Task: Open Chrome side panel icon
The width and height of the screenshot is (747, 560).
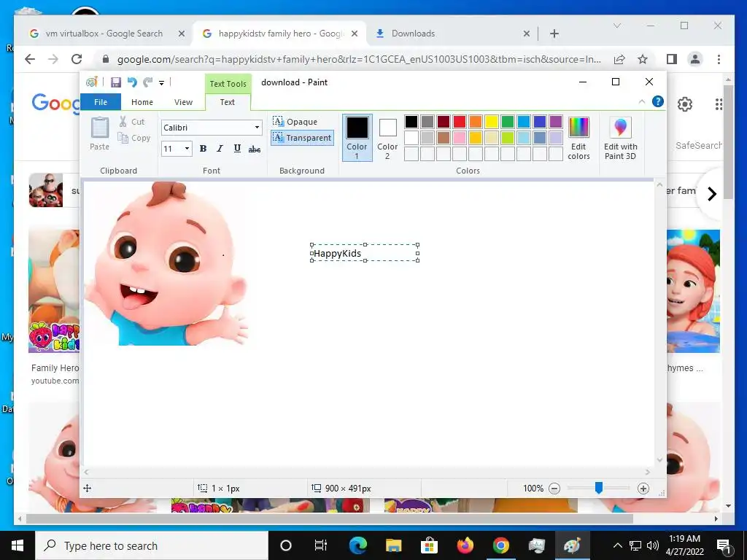Action: 672,59
